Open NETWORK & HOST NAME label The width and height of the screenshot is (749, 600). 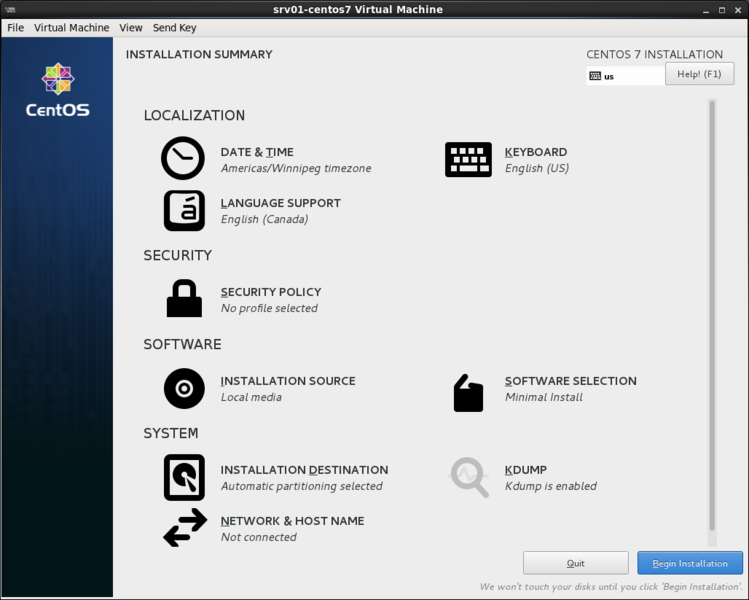click(292, 521)
